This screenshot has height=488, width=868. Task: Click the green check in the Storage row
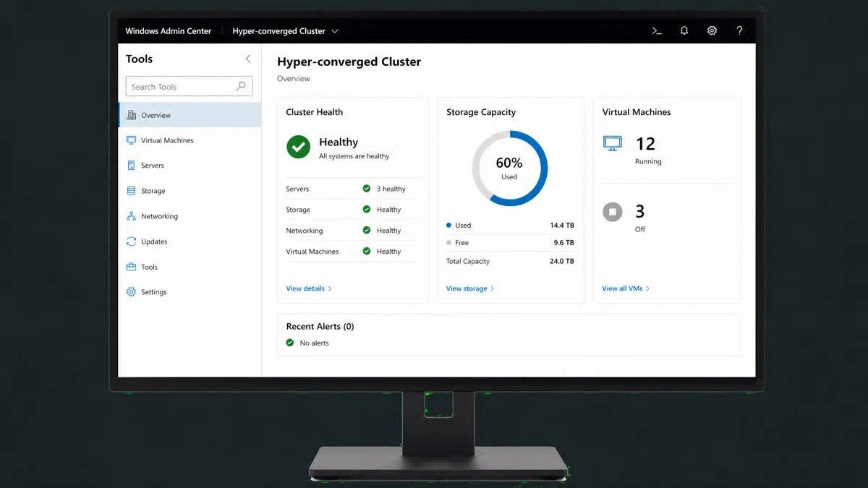pos(367,210)
